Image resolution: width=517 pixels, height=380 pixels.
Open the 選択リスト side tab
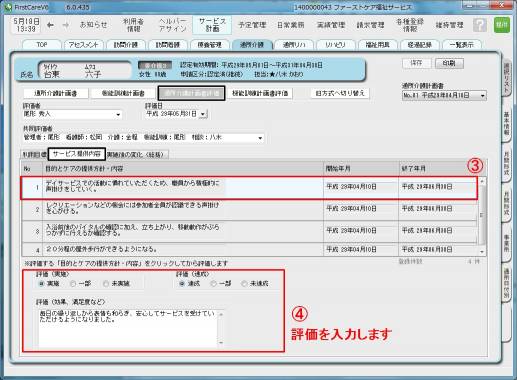506,77
